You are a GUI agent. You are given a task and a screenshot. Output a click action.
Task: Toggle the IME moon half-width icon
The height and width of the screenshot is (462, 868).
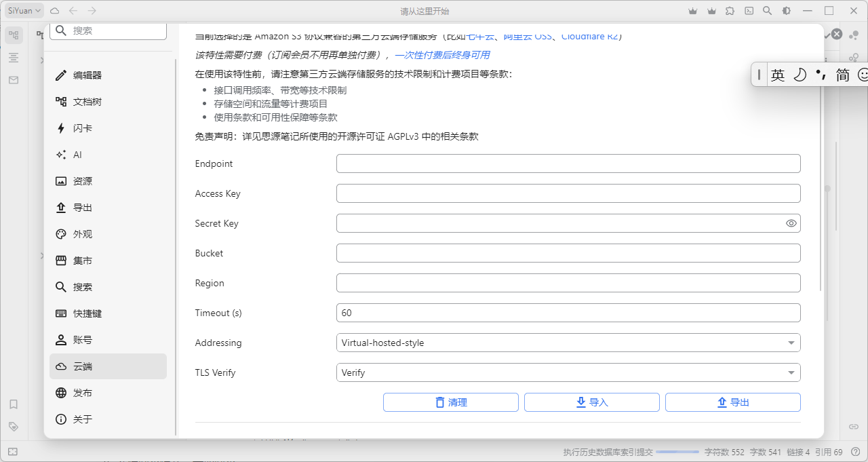[800, 75]
